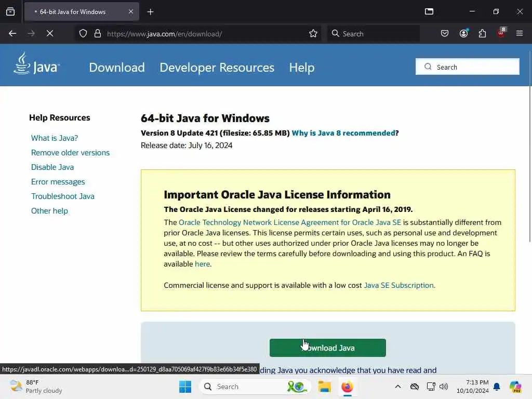The height and width of the screenshot is (399, 532).
Task: Open the Download nav item
Action: tap(117, 67)
